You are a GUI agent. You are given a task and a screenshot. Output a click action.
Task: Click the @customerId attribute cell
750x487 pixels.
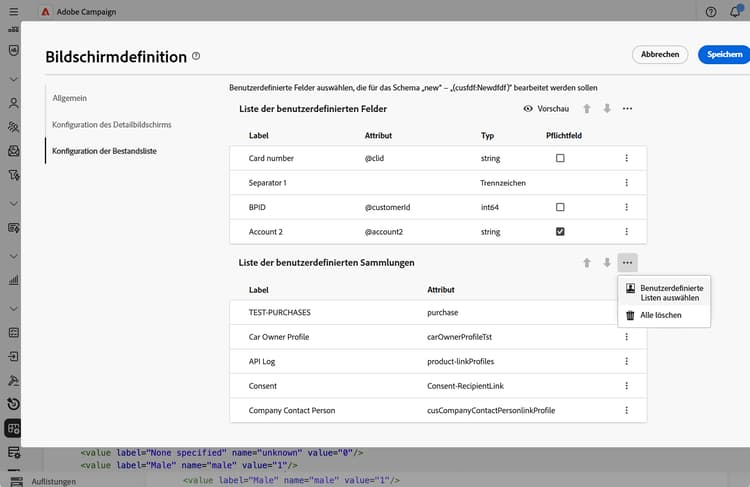[x=387, y=207]
